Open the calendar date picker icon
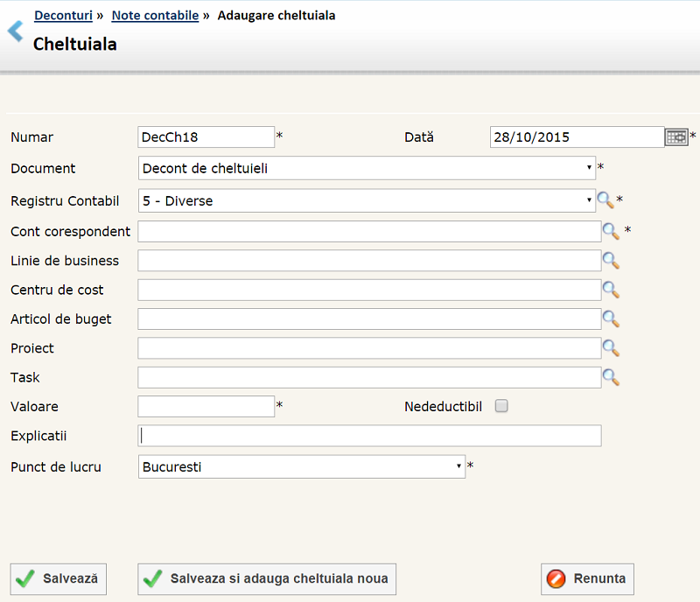The image size is (700, 602). [x=676, y=137]
